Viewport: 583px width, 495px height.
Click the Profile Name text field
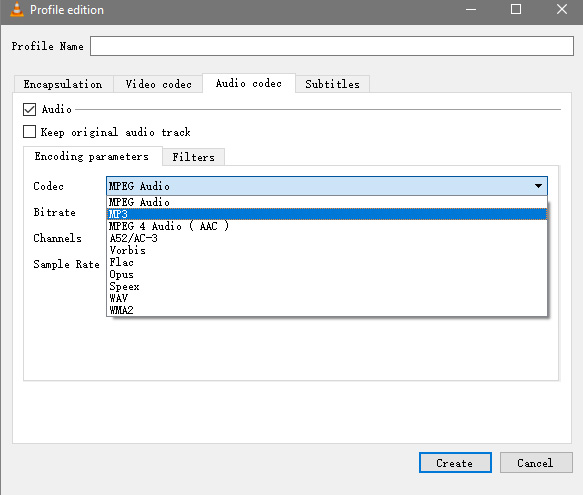pos(332,46)
